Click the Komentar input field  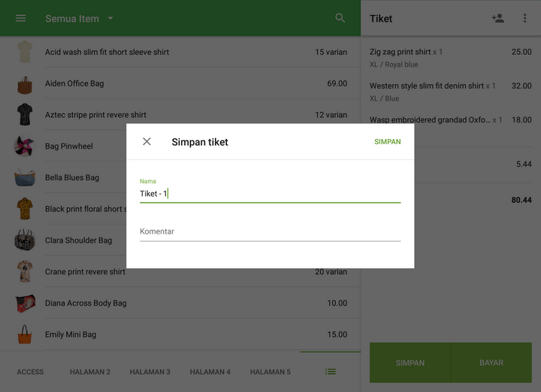(x=270, y=231)
